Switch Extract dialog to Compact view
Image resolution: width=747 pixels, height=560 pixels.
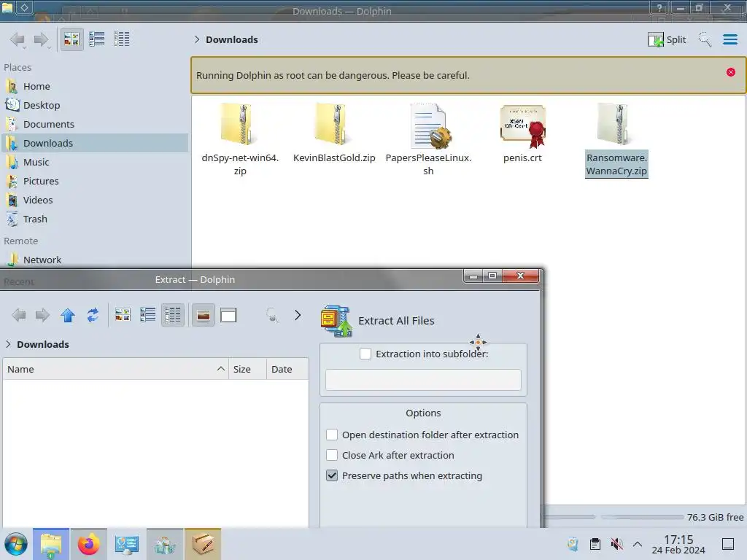click(x=147, y=315)
